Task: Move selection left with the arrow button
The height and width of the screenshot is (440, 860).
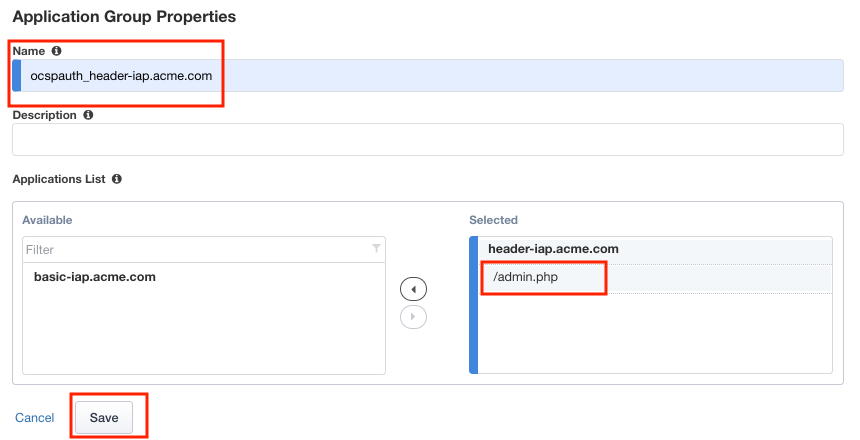Action: pos(414,289)
